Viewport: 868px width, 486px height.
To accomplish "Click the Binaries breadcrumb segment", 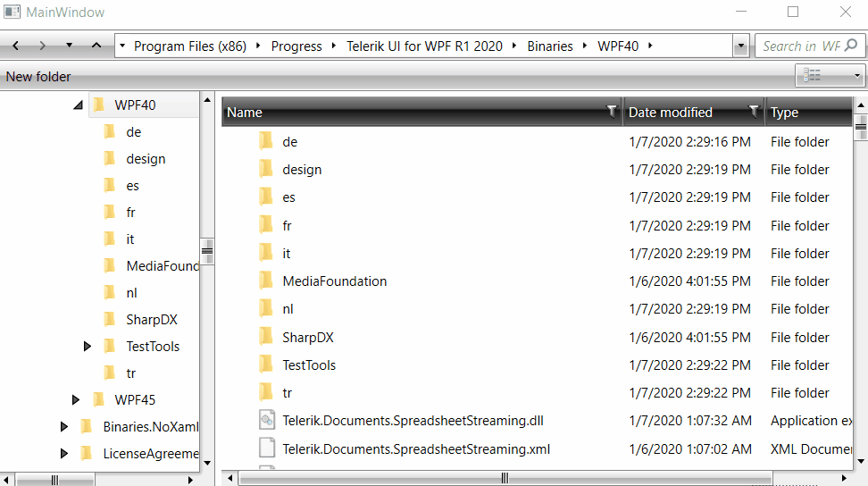I will 550,46.
